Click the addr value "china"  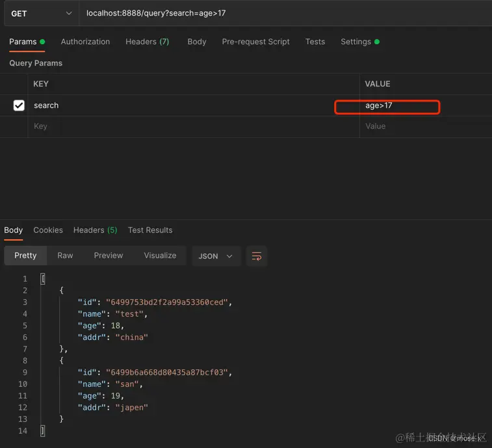coord(131,337)
